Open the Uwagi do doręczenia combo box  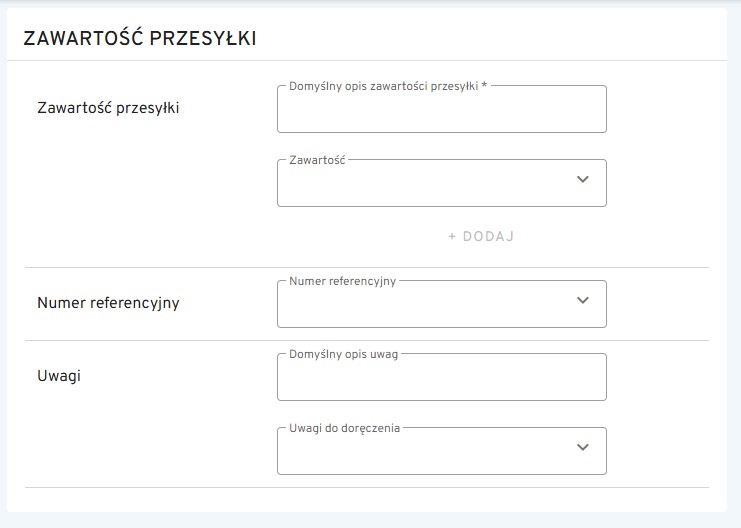[430, 452]
